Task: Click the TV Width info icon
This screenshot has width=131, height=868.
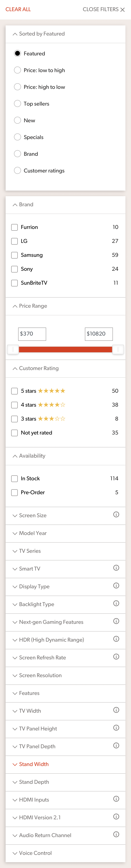Action: pos(116,710)
